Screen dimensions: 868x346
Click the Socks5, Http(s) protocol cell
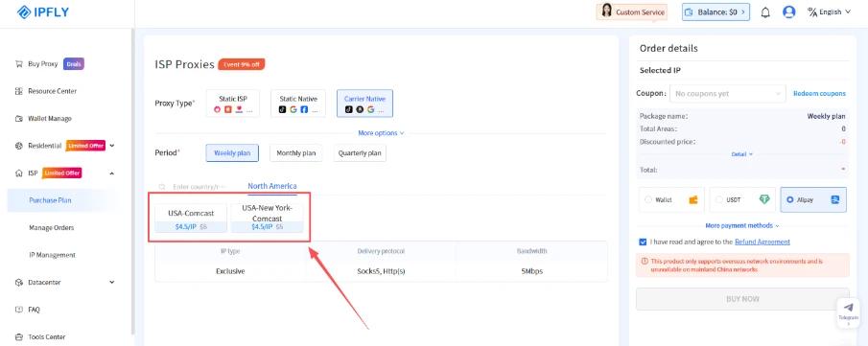pyautogui.click(x=381, y=271)
